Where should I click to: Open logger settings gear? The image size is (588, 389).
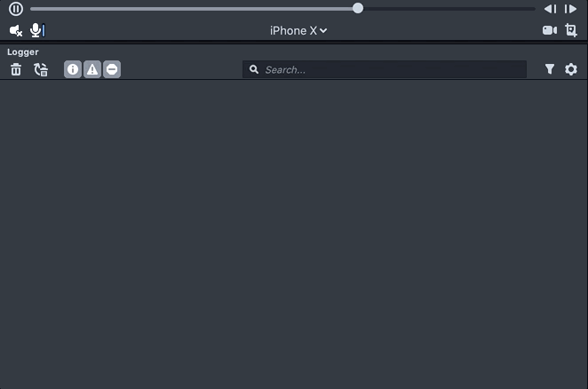571,69
